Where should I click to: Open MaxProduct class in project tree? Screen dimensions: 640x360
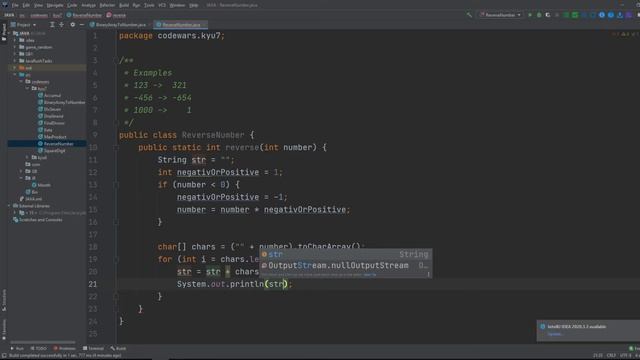tap(52, 137)
